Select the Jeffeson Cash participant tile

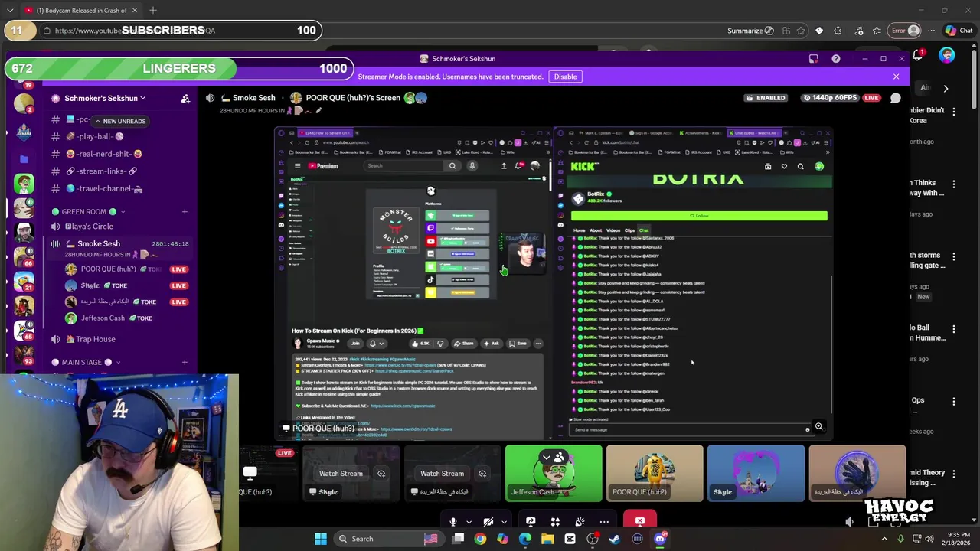coord(554,474)
